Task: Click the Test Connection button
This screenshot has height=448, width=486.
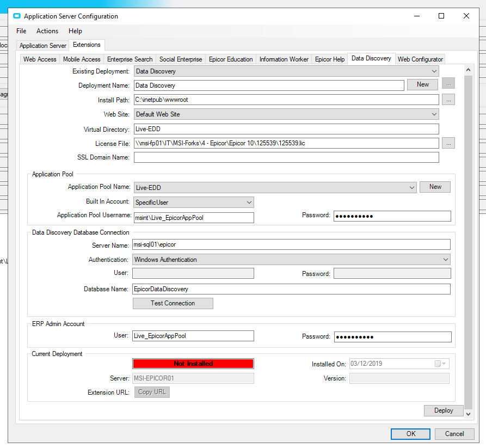Action: point(173,304)
